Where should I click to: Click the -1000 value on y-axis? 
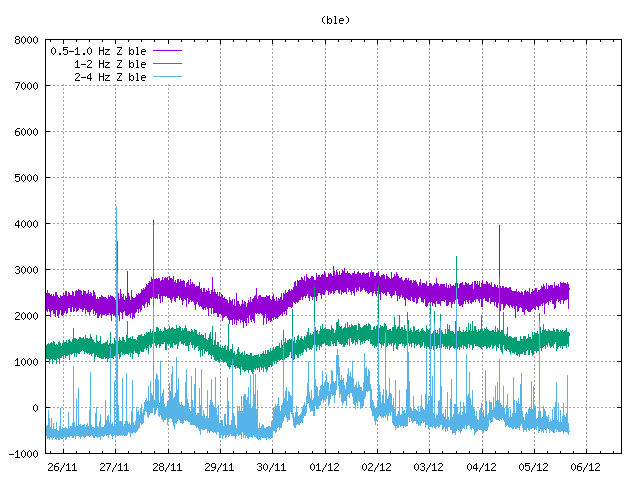pos(24,454)
